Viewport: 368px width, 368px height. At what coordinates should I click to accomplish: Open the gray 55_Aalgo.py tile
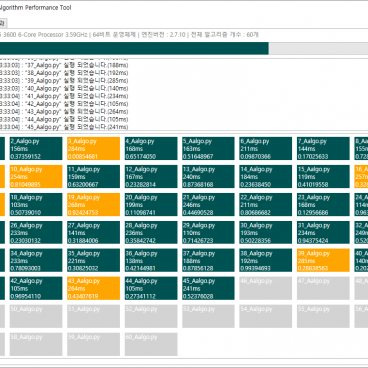pos(323,316)
